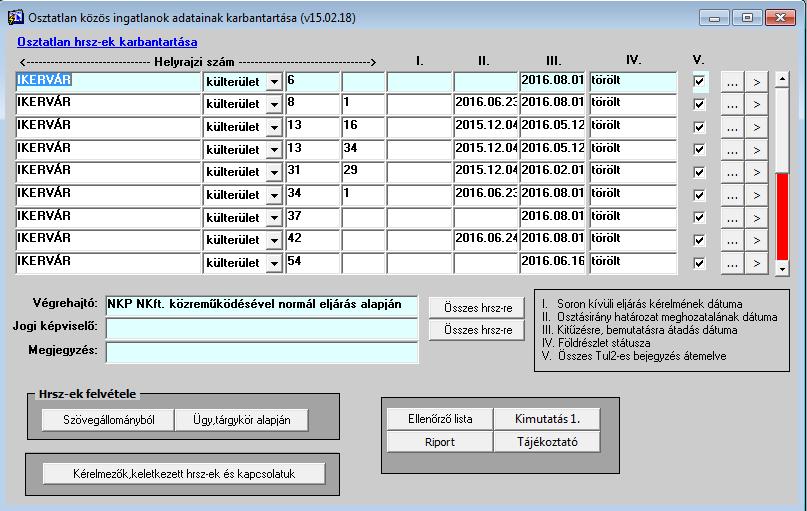This screenshot has height=511, width=807.
Task: Open details button (...) for hrsz 31/29 row
Action: click(732, 172)
